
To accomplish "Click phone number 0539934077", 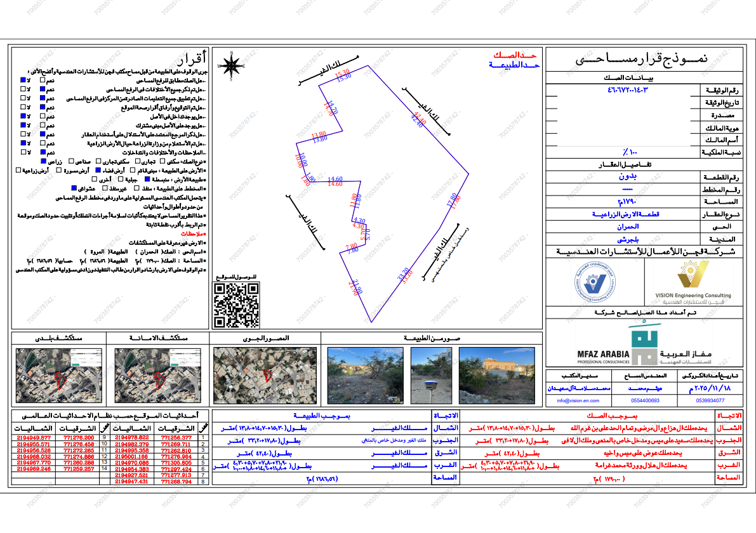I will tap(710, 400).
